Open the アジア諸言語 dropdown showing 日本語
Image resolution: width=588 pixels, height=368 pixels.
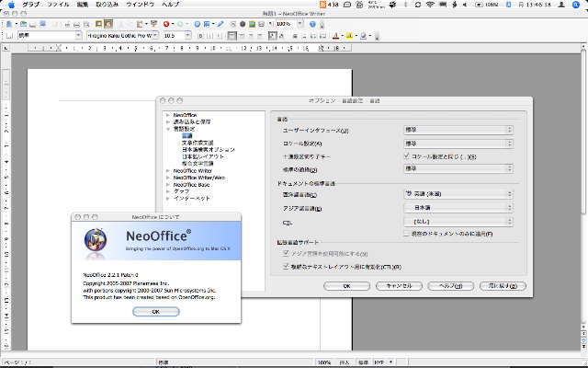[458, 207]
